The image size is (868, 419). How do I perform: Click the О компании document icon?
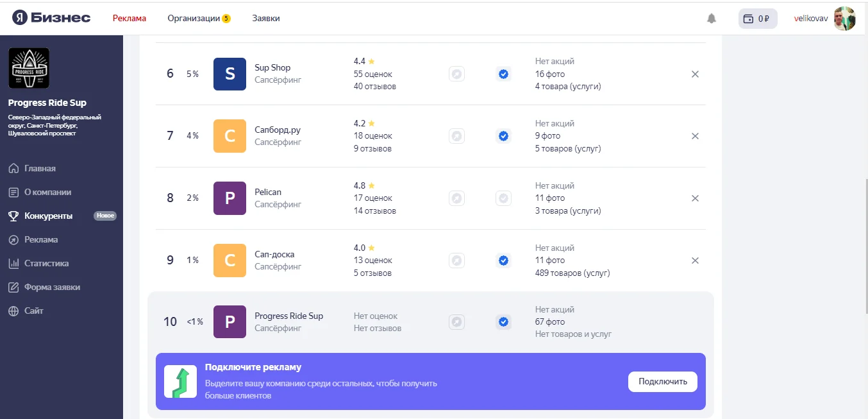13,192
